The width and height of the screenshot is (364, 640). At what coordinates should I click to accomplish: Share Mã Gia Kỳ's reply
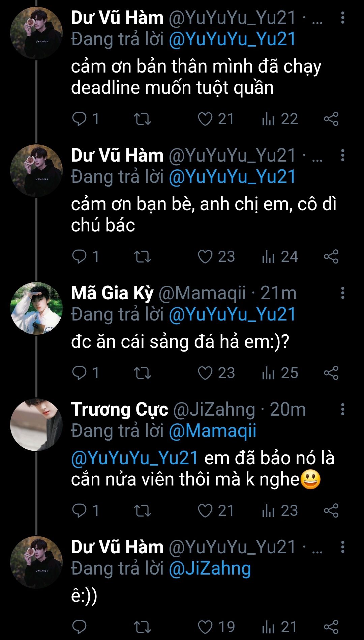pyautogui.click(x=331, y=373)
